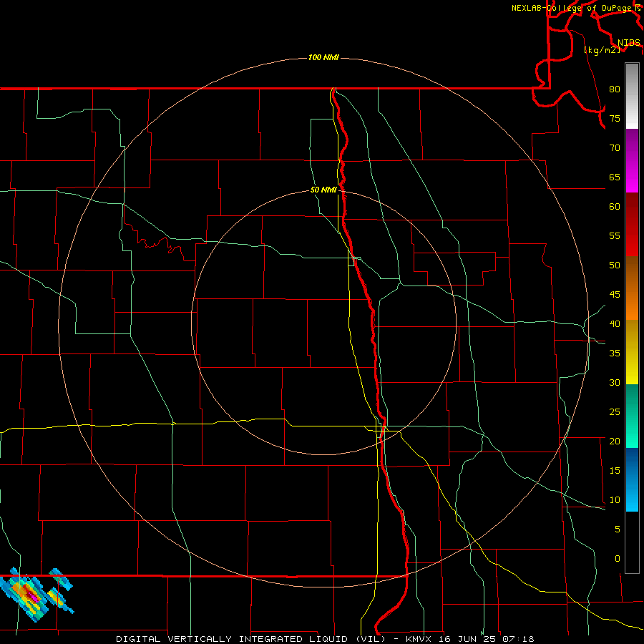Viewport: 644px width, 644px height.
Task: Click the 10 value on the color scale
Action: (615, 500)
